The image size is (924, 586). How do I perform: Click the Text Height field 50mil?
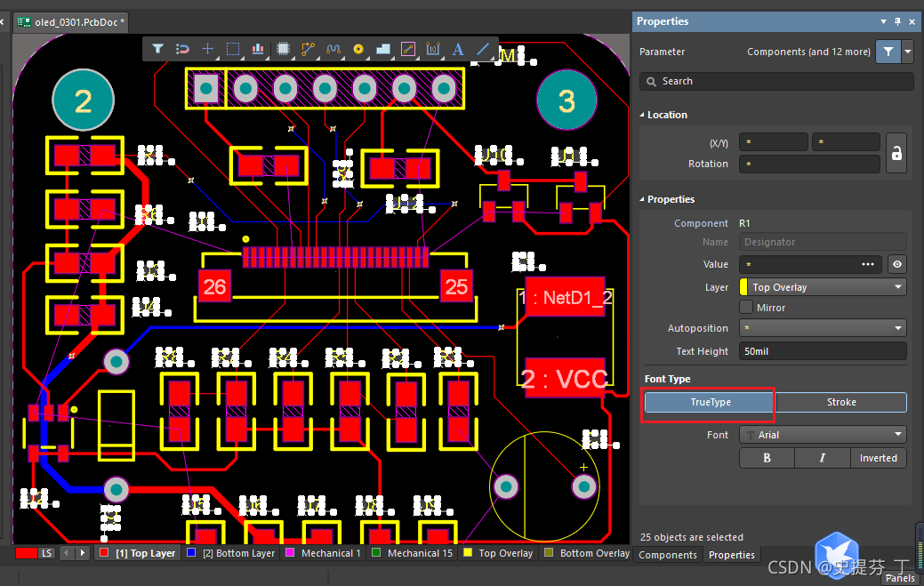pos(823,351)
